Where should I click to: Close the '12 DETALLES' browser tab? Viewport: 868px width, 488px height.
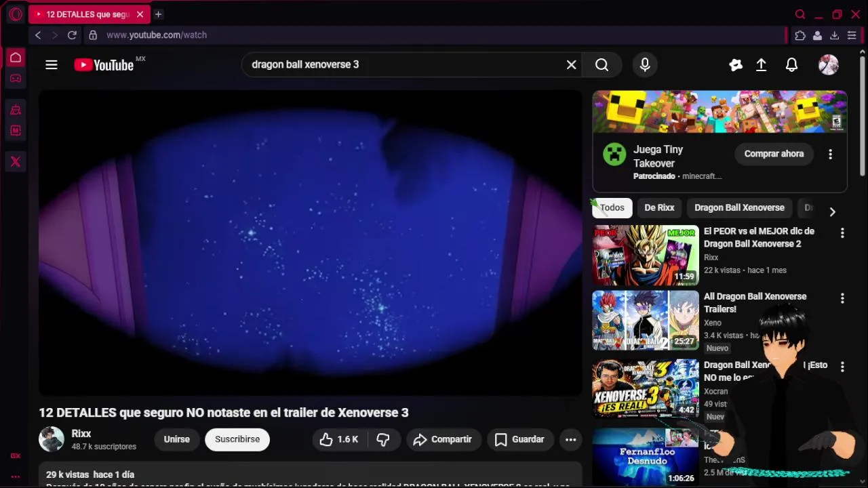[140, 14]
